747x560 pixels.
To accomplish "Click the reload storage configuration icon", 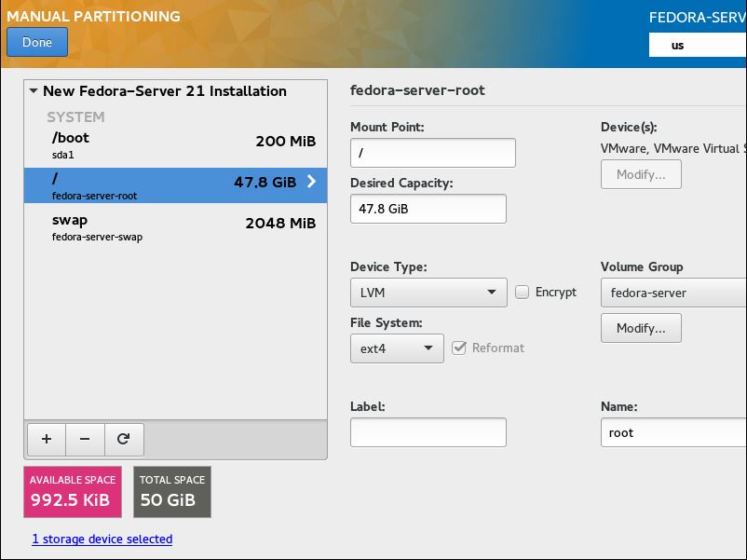I will 124,440.
